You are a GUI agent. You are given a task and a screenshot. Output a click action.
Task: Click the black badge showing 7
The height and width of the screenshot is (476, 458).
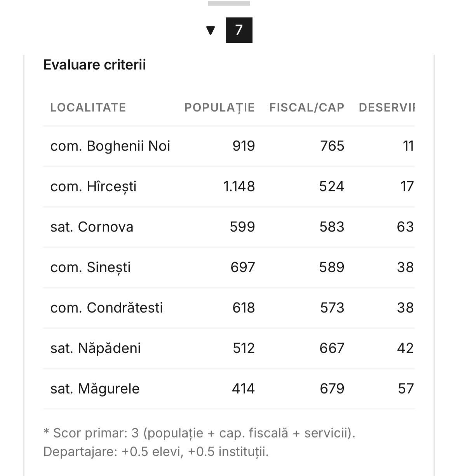[x=239, y=30]
